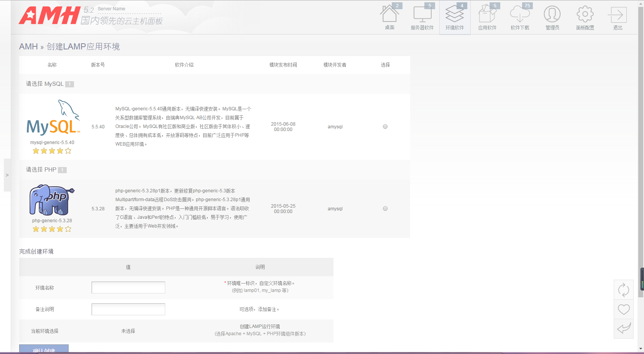Click the 确认创建 confirm button
Viewport: 644px width, 354px height.
coord(44,349)
